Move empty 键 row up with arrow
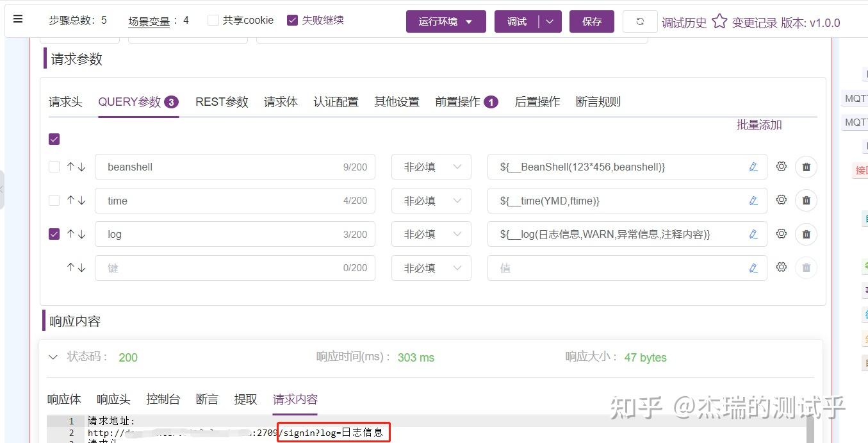868x443 pixels. pos(71,267)
